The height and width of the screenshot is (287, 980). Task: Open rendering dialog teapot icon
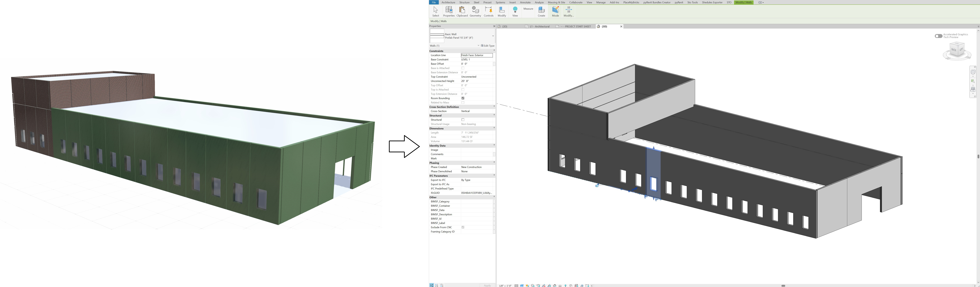click(x=538, y=285)
